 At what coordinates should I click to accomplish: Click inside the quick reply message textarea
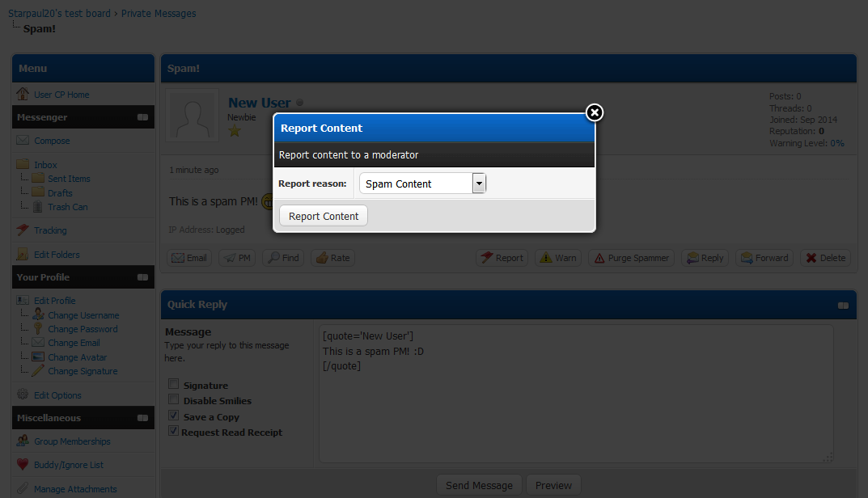pyautogui.click(x=576, y=394)
